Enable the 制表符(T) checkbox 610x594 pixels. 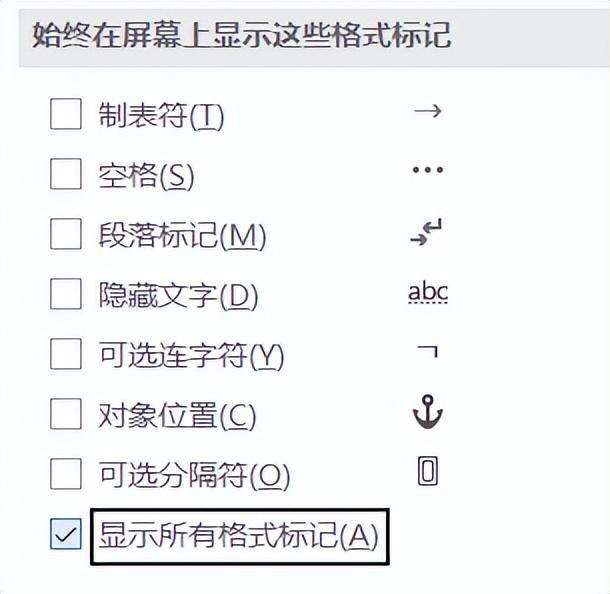tap(66, 114)
